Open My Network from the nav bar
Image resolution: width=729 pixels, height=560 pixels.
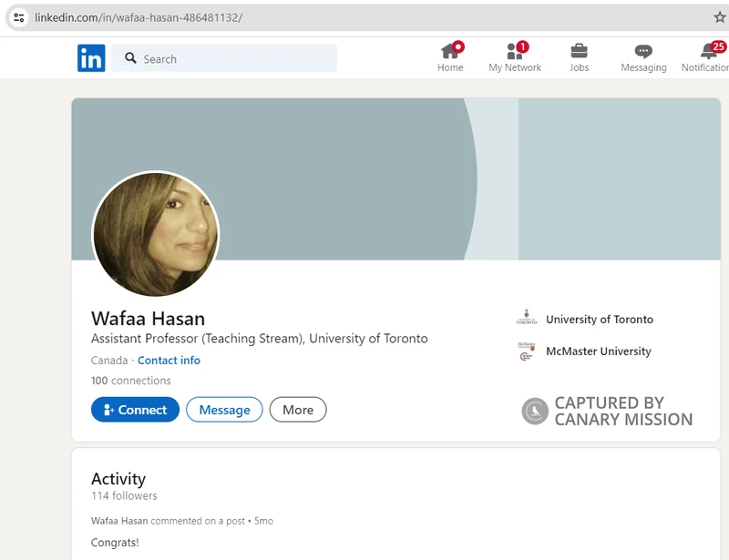[515, 57]
